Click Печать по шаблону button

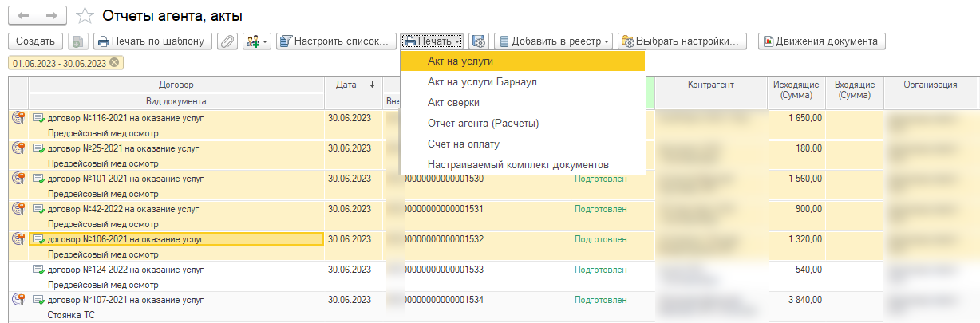coord(152,41)
